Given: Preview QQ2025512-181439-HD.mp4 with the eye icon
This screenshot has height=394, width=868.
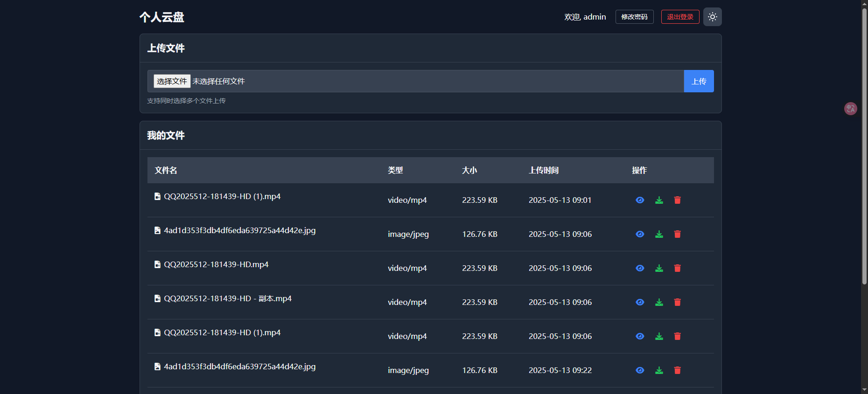Looking at the screenshot, I should 640,268.
